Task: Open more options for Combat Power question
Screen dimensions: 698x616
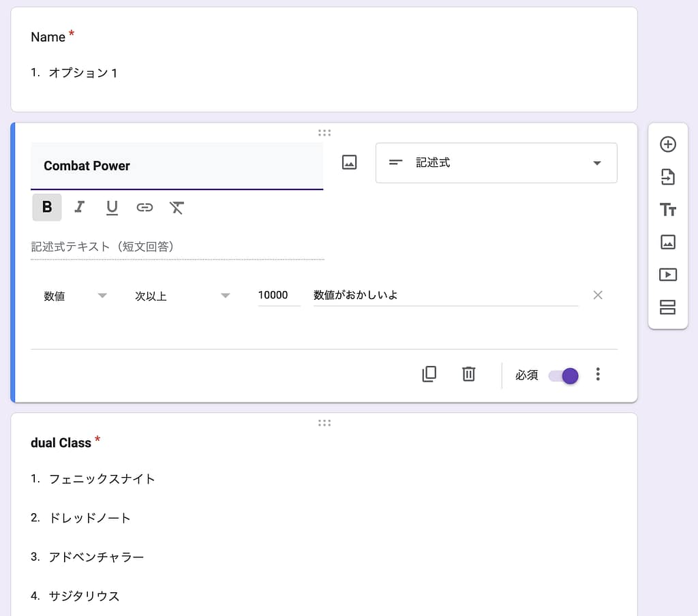Action: click(x=598, y=374)
